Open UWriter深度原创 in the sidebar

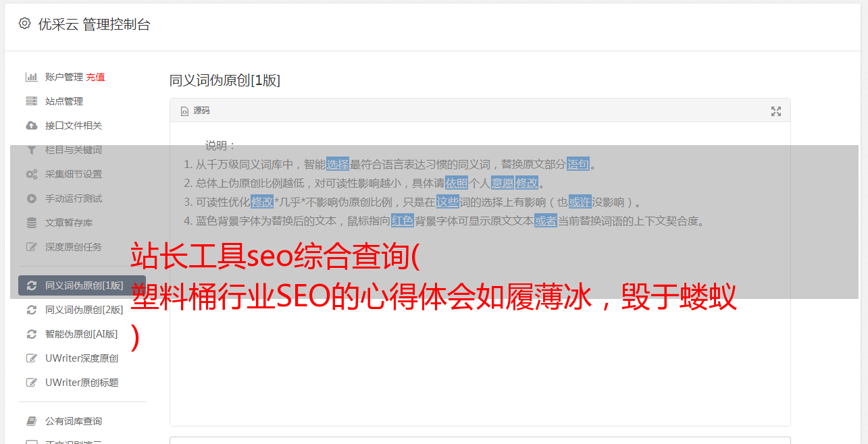[82, 358]
